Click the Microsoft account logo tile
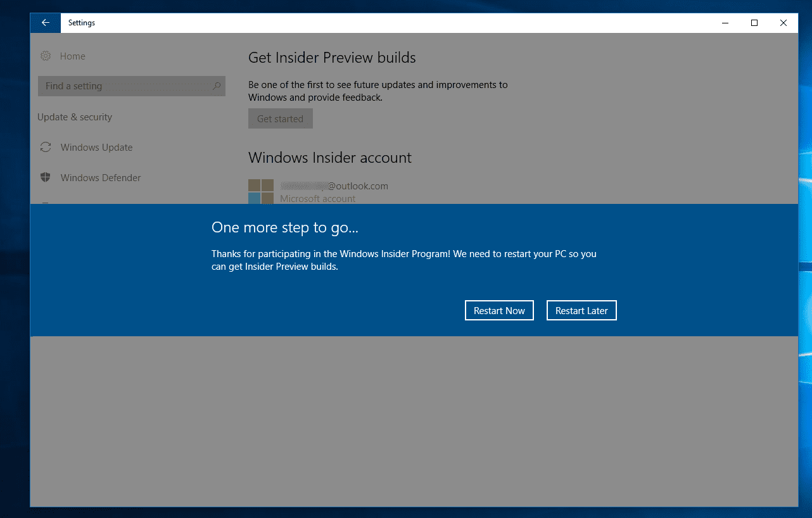812x518 pixels. click(261, 191)
